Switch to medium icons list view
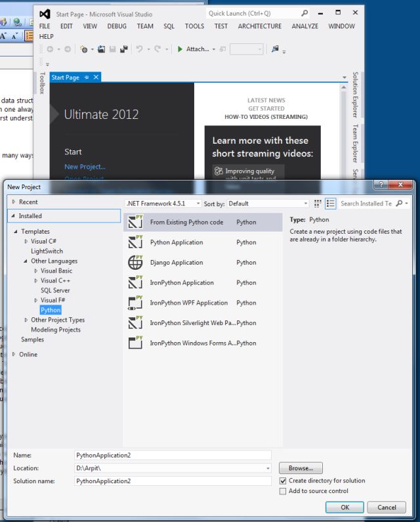This screenshot has height=522, width=420. 330,204
